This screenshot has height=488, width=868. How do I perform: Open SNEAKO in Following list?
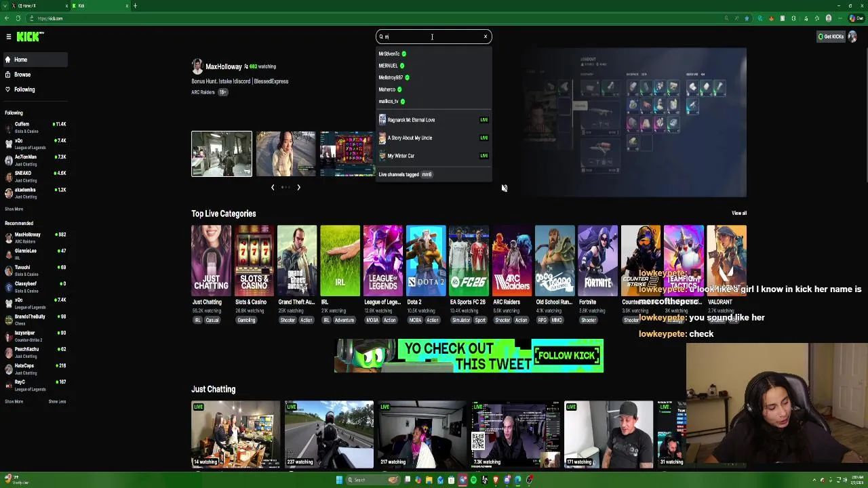tap(35, 176)
